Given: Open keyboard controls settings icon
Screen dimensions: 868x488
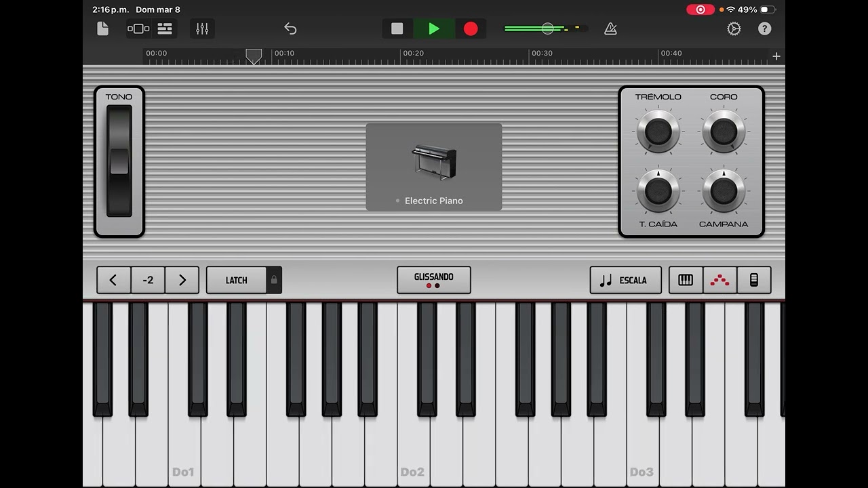Looking at the screenshot, I should pyautogui.click(x=753, y=280).
